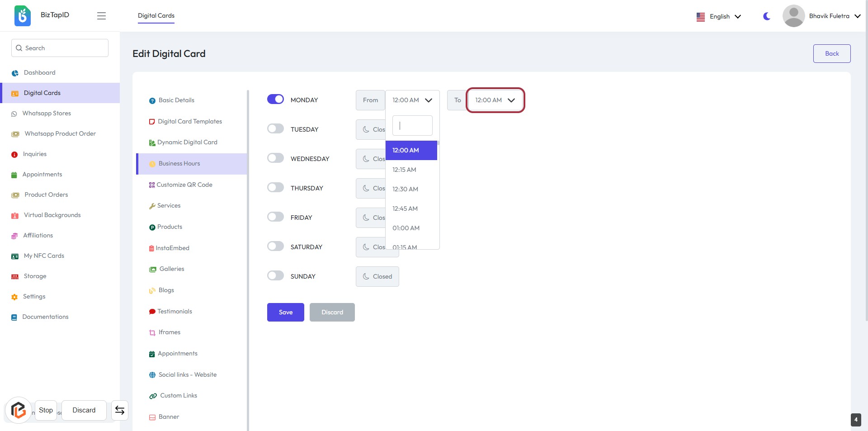
Task: Click the hamburger menu icon
Action: (x=101, y=16)
